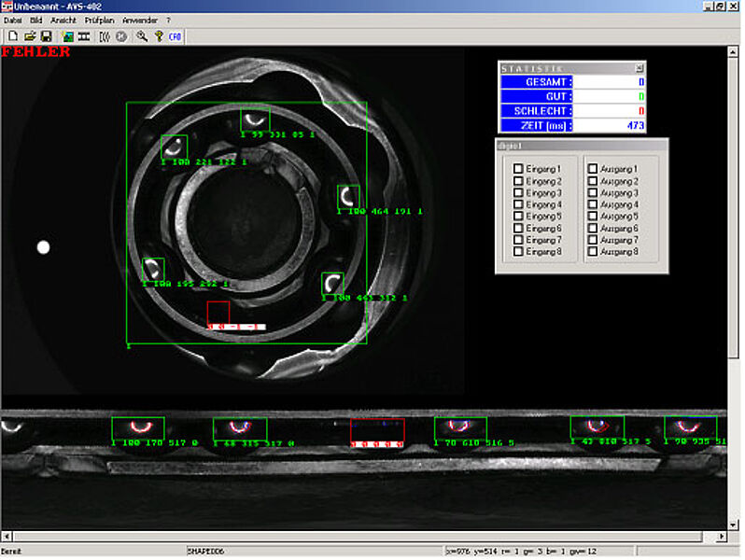Click the image/picture toolbar icon
Screen dimensions: 745x560
click(x=67, y=36)
